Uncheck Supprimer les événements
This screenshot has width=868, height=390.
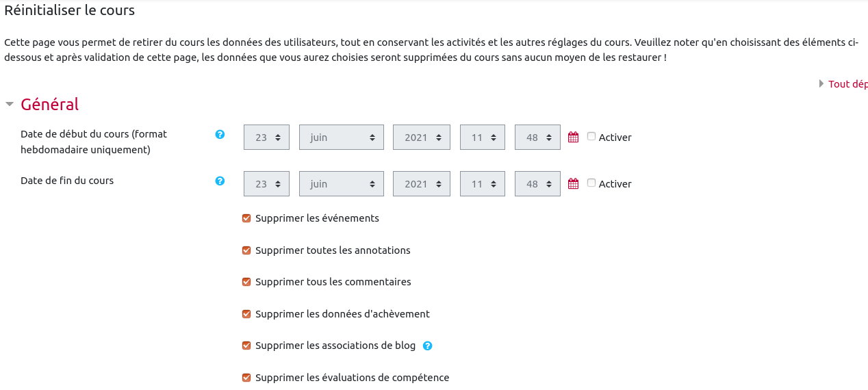tap(246, 218)
